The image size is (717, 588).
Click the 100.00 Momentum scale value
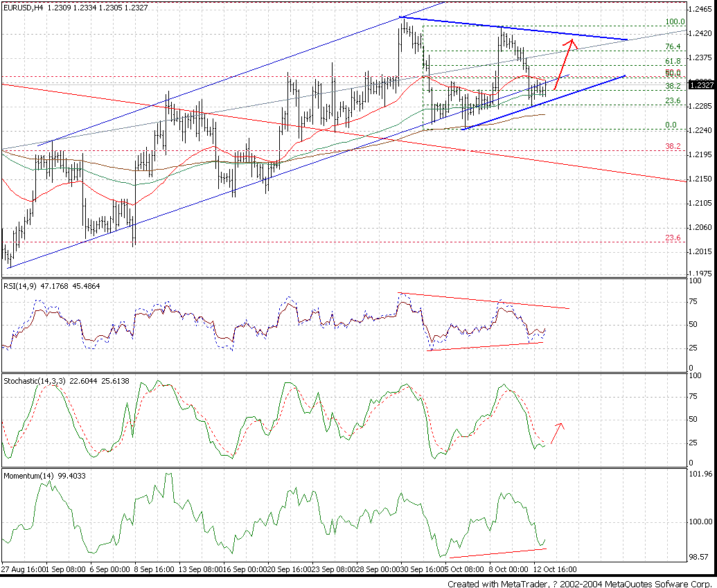[700, 522]
